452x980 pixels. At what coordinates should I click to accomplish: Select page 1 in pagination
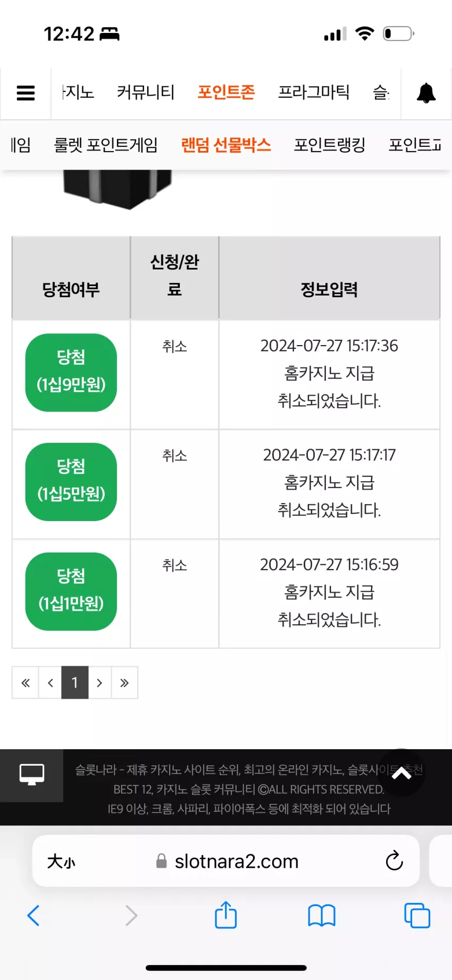click(74, 682)
